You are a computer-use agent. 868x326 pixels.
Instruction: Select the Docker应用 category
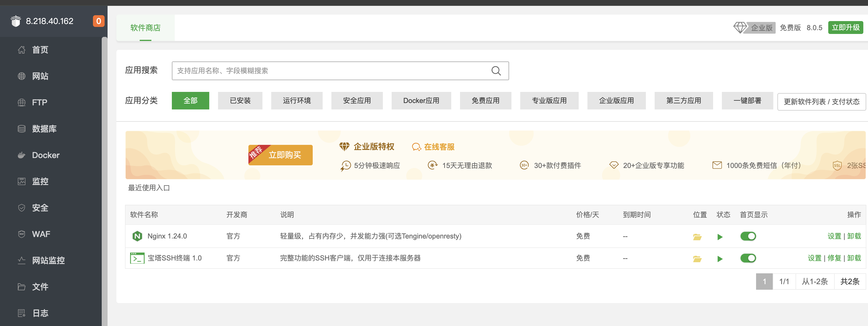[421, 101]
